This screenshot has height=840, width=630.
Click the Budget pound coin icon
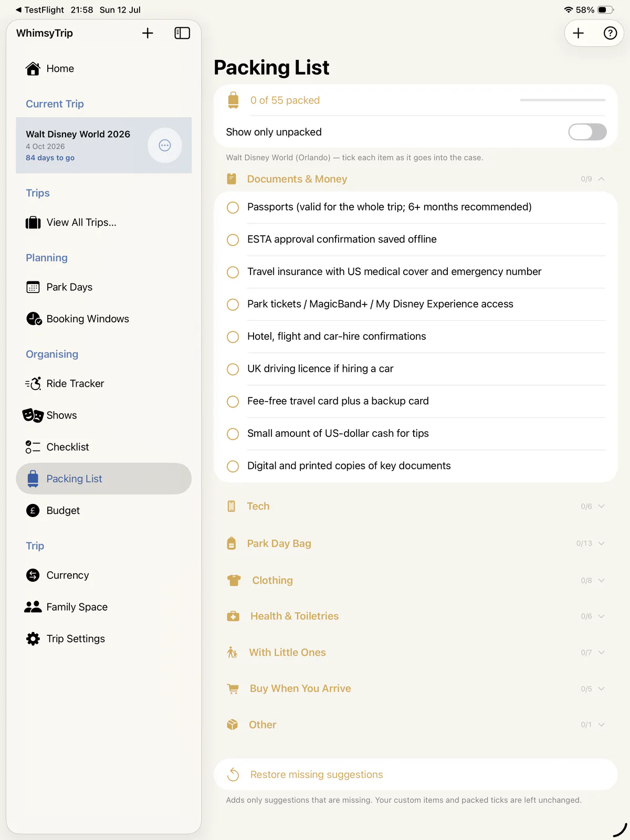pyautogui.click(x=33, y=510)
